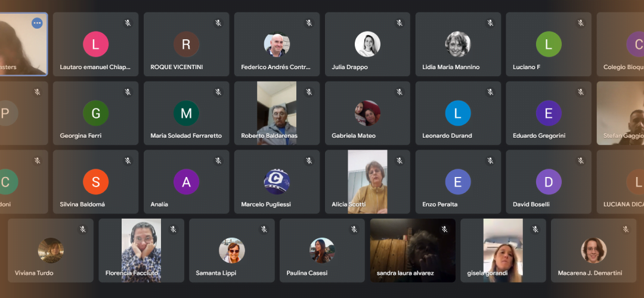Click muted mic icon on ROQUE VICENTINI tile
This screenshot has height=298, width=644.
pos(218,23)
